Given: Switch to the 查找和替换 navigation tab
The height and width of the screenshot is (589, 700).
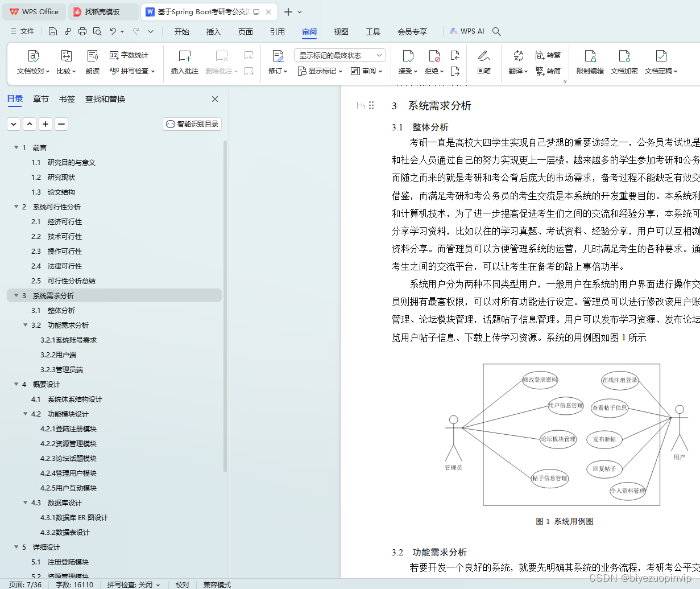Looking at the screenshot, I should (105, 99).
